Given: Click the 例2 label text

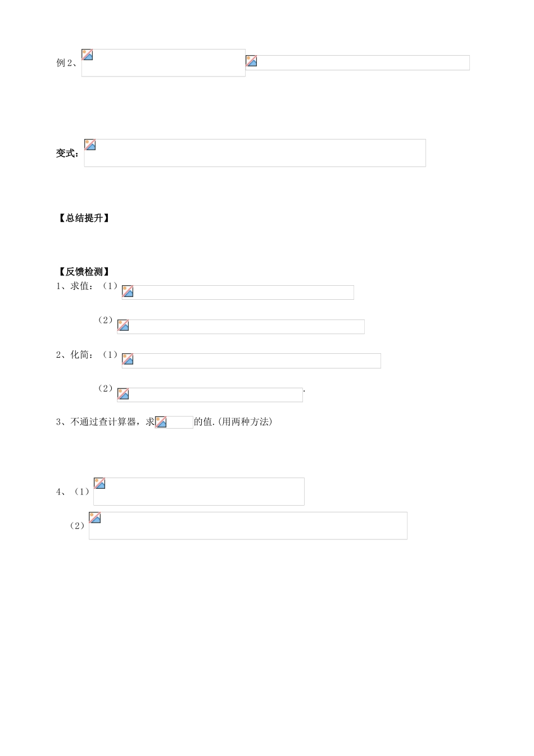Looking at the screenshot, I should tap(66, 63).
